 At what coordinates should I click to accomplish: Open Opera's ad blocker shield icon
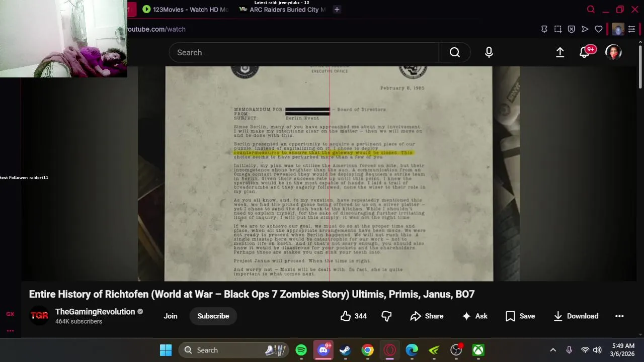click(572, 29)
